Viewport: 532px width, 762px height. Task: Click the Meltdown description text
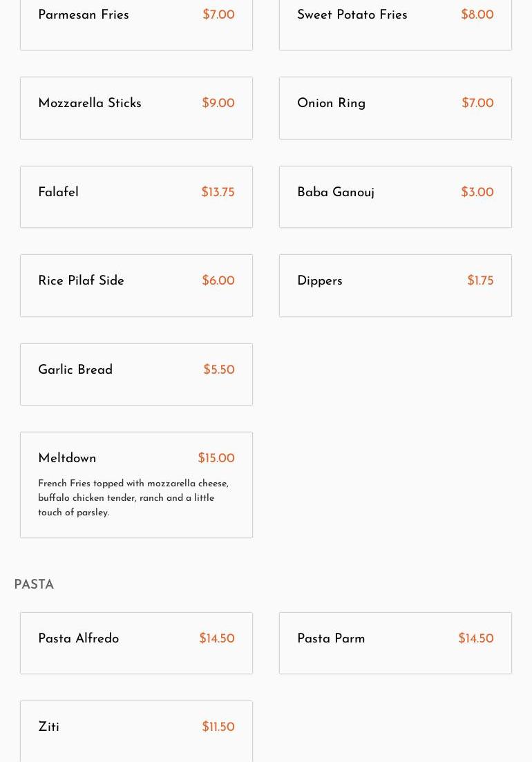click(x=133, y=498)
